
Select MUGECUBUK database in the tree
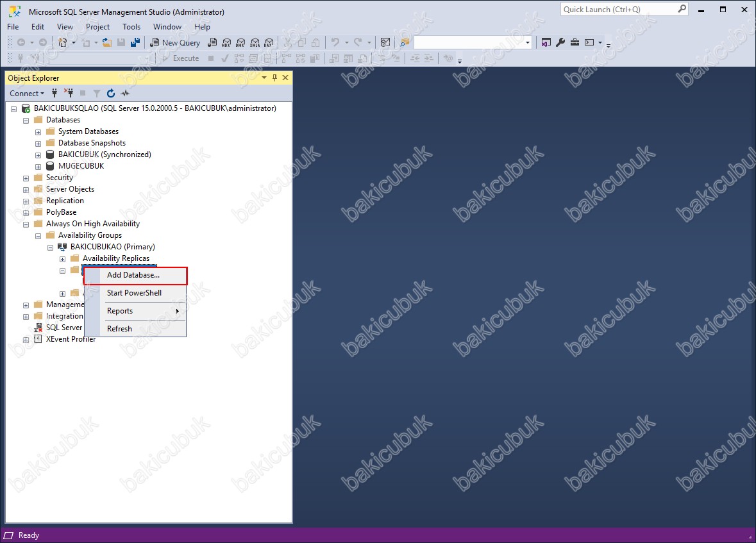(81, 166)
